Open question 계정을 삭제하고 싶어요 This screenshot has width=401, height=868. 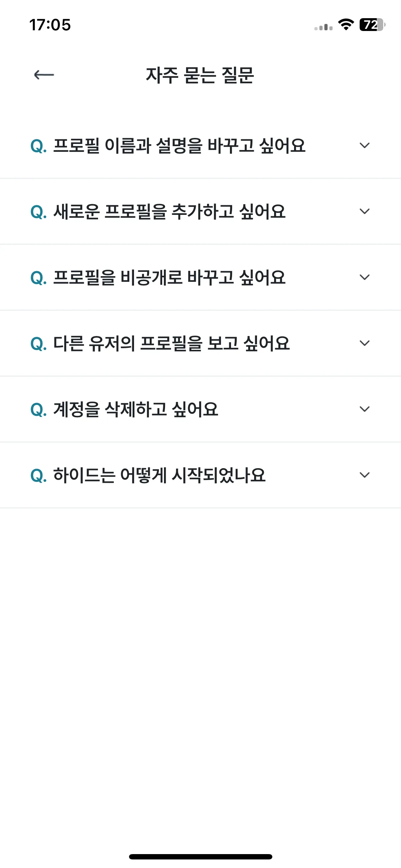(200, 409)
